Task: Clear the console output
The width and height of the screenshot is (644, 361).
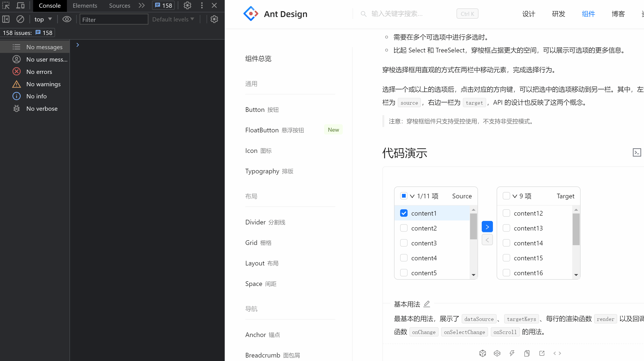Action: pos(20,19)
